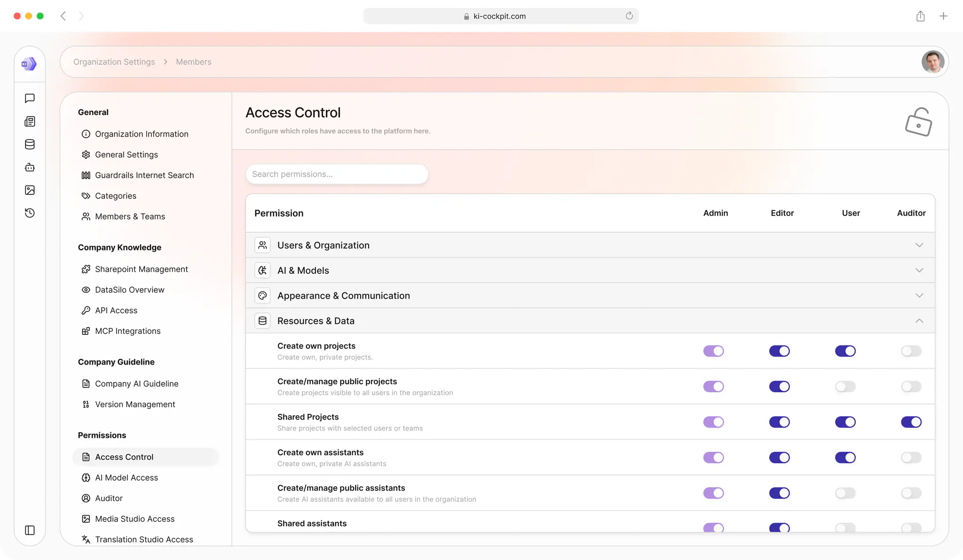
Task: Disable Create own assistants for Editor
Action: 779,458
